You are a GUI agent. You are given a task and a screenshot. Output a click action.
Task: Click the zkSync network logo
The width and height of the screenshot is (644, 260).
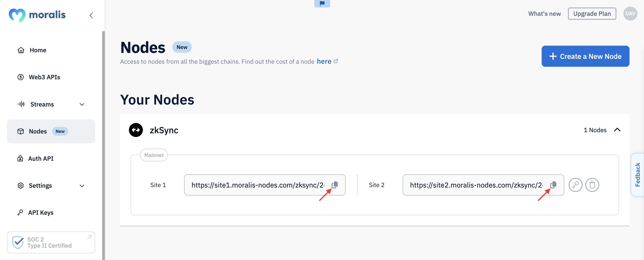tap(136, 130)
